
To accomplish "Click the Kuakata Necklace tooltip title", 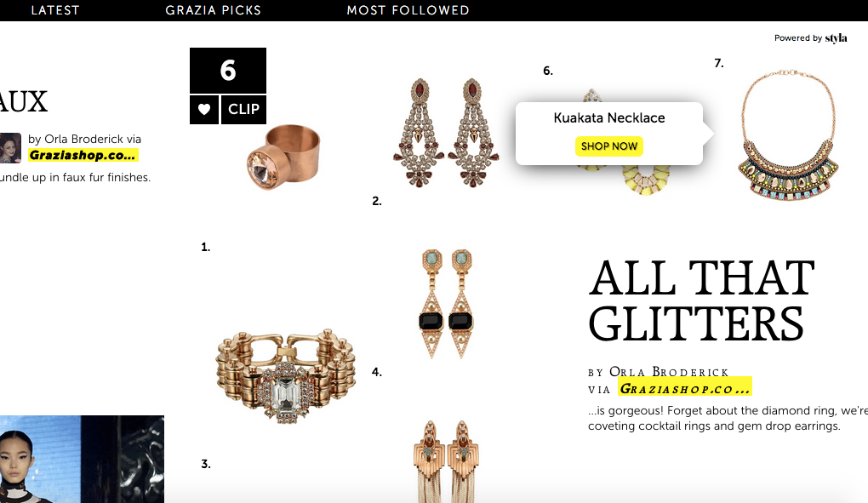I will pyautogui.click(x=609, y=117).
